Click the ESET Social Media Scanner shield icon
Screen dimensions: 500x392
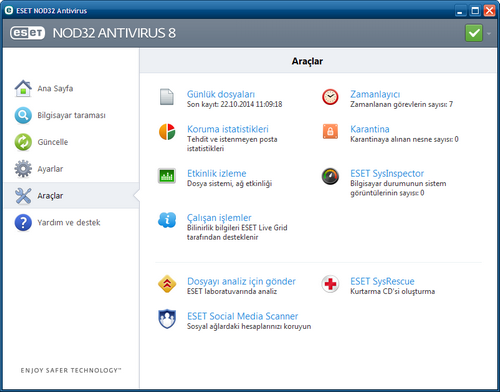(x=167, y=319)
